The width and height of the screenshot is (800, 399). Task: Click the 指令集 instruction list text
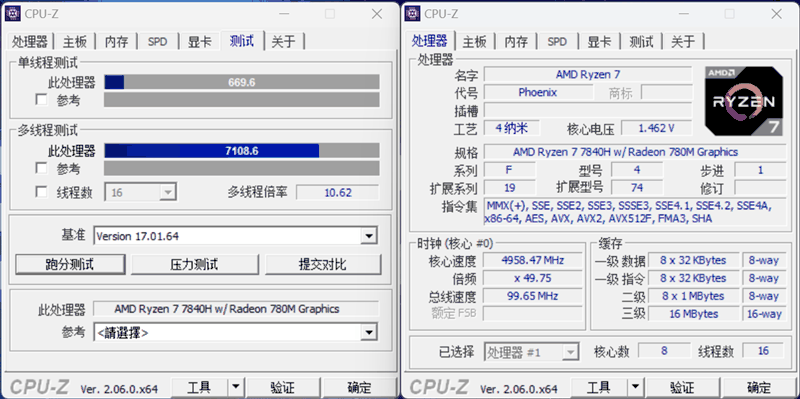point(635,212)
